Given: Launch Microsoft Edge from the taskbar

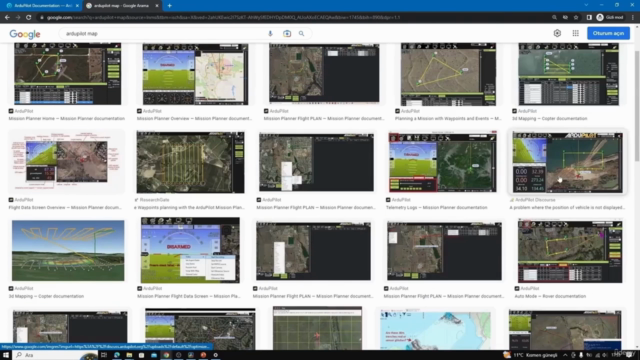Looking at the screenshot, I should (117, 355).
